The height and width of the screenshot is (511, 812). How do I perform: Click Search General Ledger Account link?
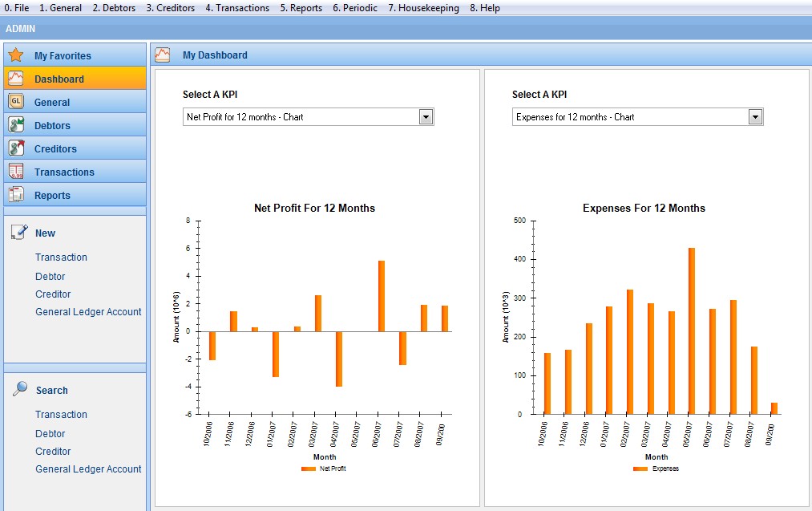pos(88,469)
